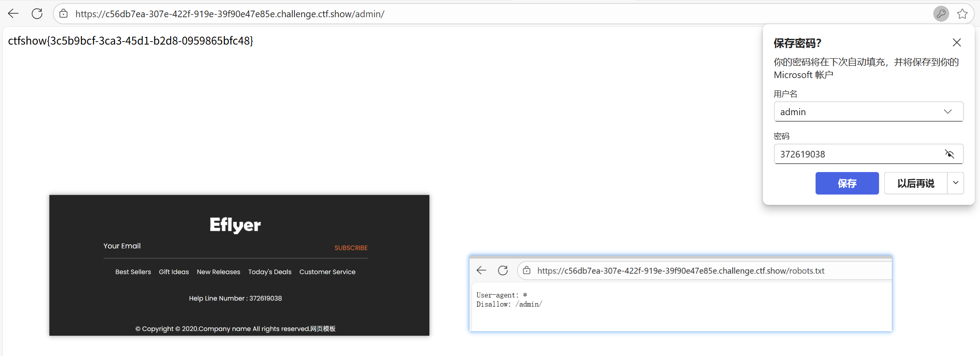This screenshot has width=980, height=356.
Task: Reload the current admin page
Action: coord(37,14)
